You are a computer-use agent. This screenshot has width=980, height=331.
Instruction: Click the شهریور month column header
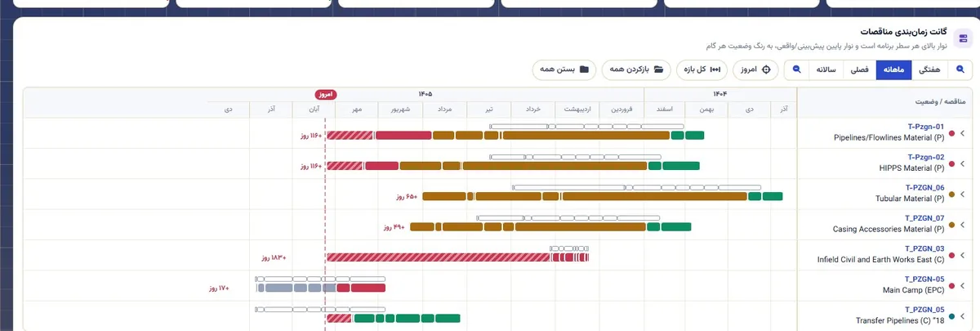click(x=400, y=109)
